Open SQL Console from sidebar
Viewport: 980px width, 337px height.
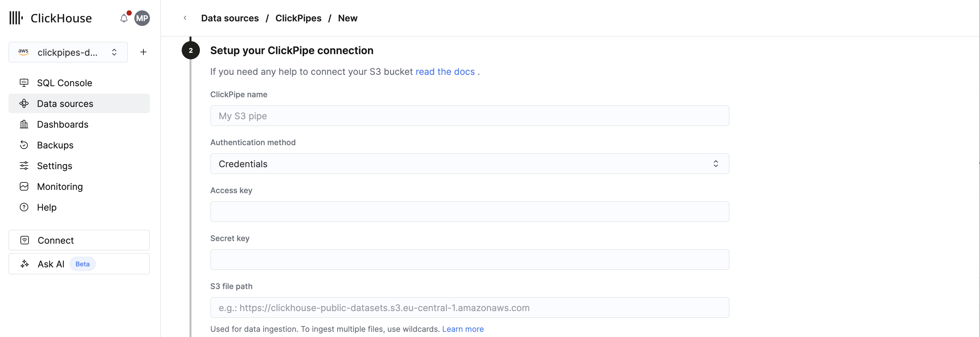[64, 83]
